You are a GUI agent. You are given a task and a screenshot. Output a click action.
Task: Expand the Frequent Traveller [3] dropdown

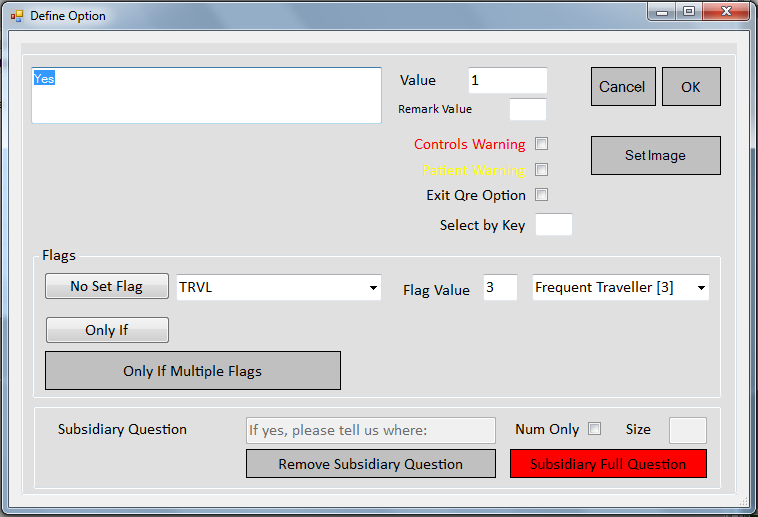pyautogui.click(x=700, y=288)
